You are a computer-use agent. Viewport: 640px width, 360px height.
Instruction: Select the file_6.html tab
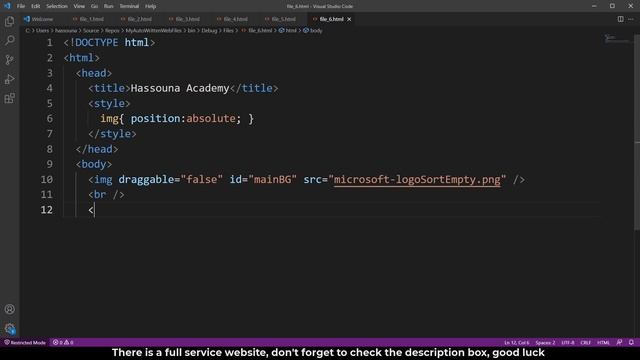point(331,19)
